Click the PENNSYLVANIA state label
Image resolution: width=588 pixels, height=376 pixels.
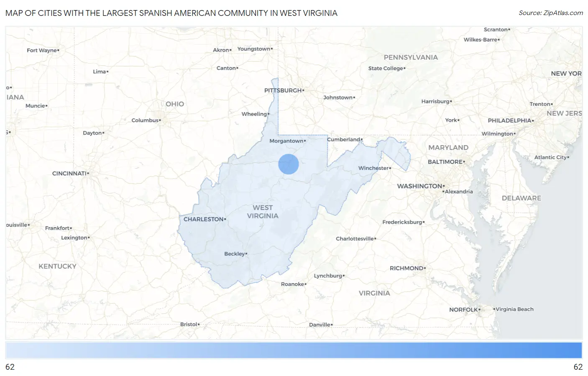coord(411,57)
